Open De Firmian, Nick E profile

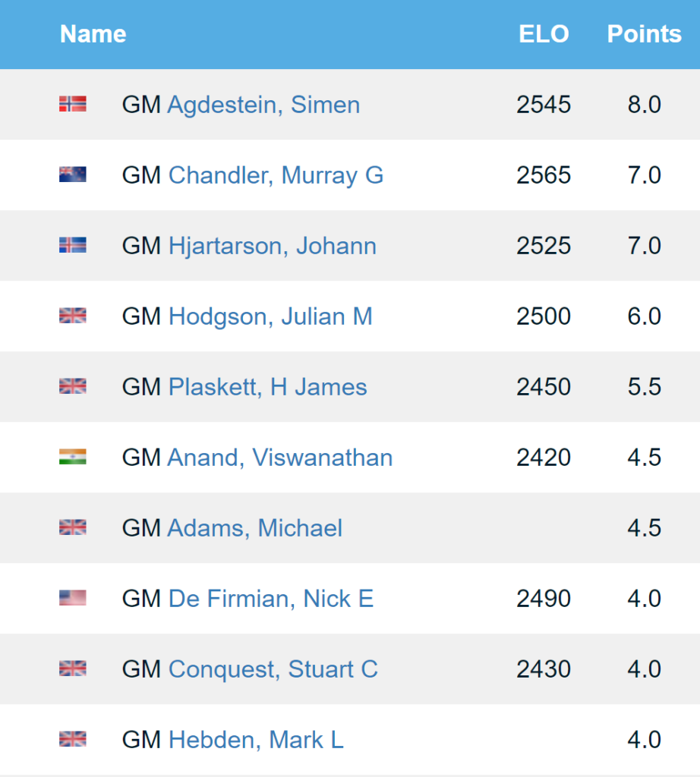click(270, 599)
